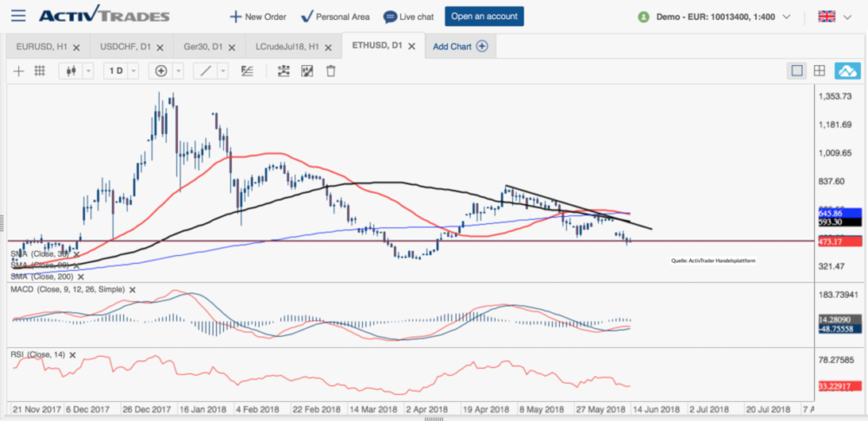
Task: Click the 1,353.73 price axis label
Action: coord(837,96)
